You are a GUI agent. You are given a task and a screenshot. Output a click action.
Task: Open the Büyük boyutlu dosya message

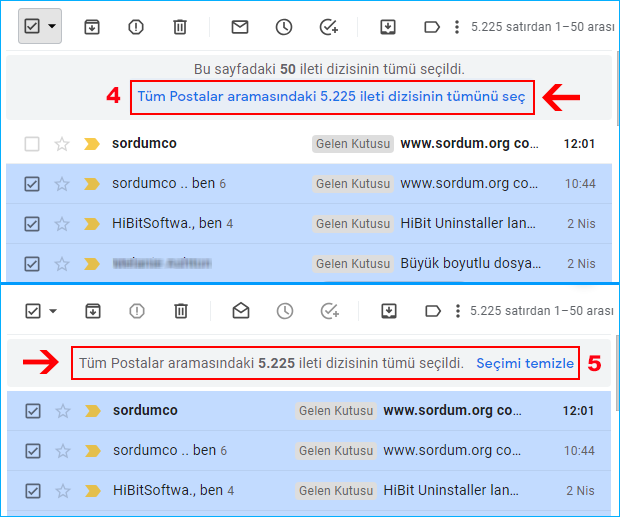pyautogui.click(x=471, y=263)
